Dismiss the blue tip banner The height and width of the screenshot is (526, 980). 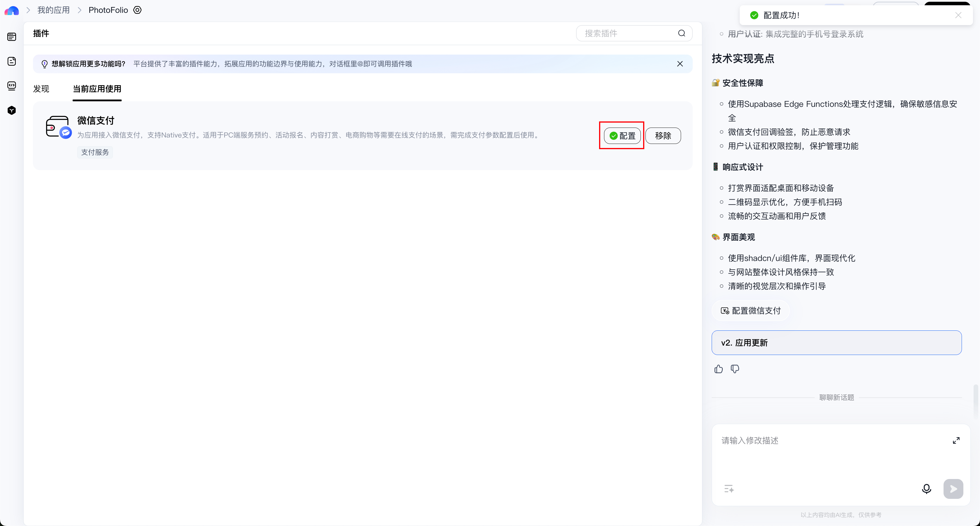(680, 64)
